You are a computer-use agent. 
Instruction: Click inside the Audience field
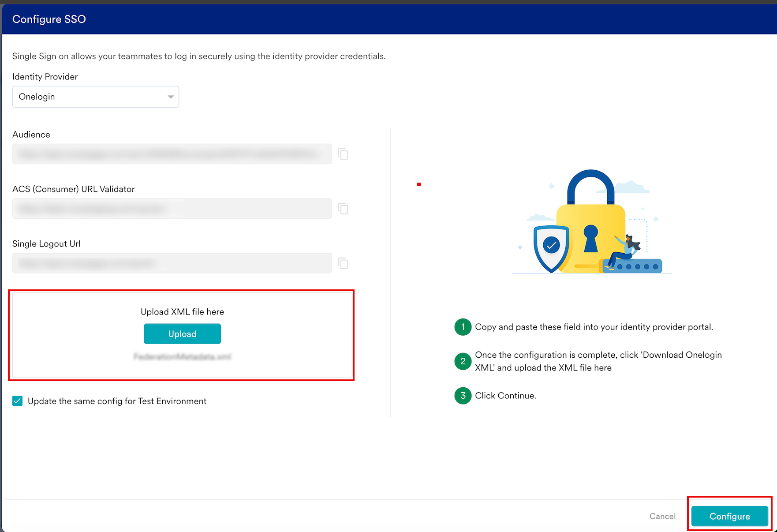coord(172,154)
